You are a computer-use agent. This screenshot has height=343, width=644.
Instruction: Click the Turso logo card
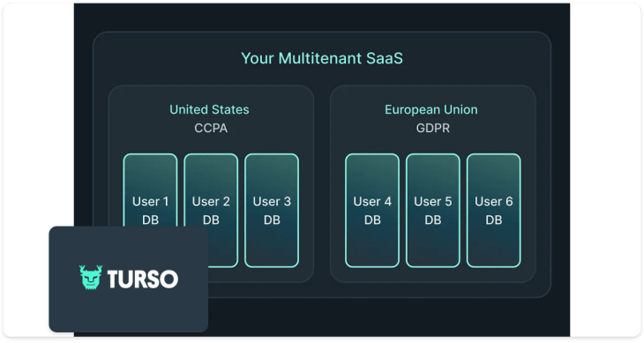[129, 279]
